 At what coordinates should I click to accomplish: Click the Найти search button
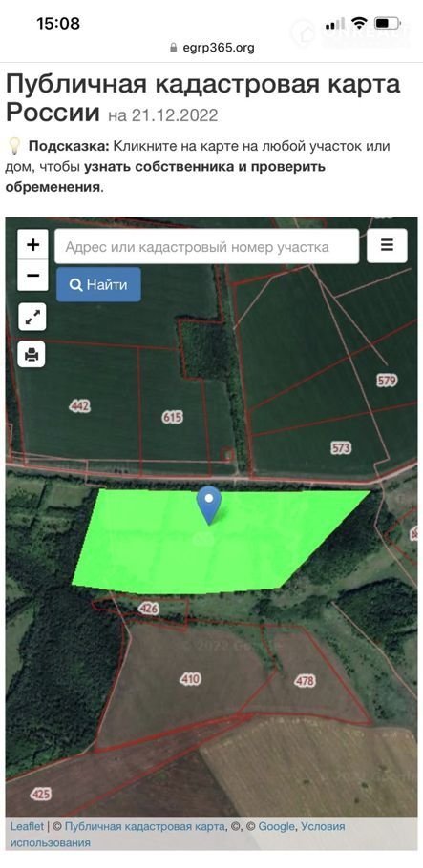98,285
